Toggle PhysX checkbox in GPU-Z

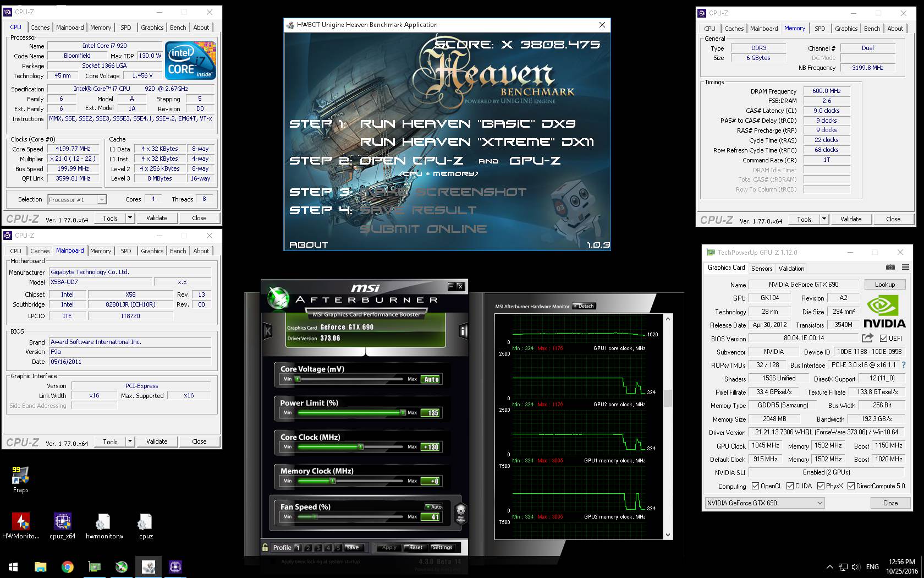(821, 486)
